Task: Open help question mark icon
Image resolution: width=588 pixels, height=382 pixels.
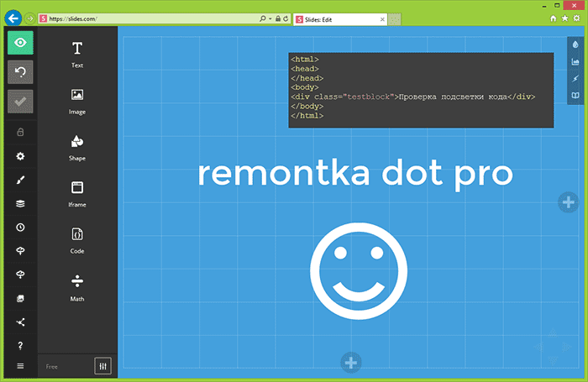Action: 20,346
